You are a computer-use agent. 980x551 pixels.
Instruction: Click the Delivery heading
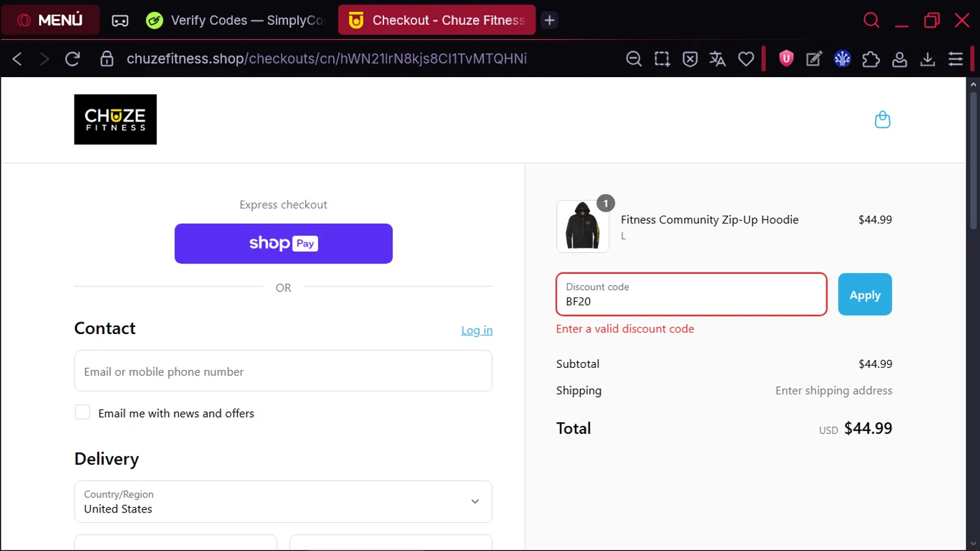[106, 459]
